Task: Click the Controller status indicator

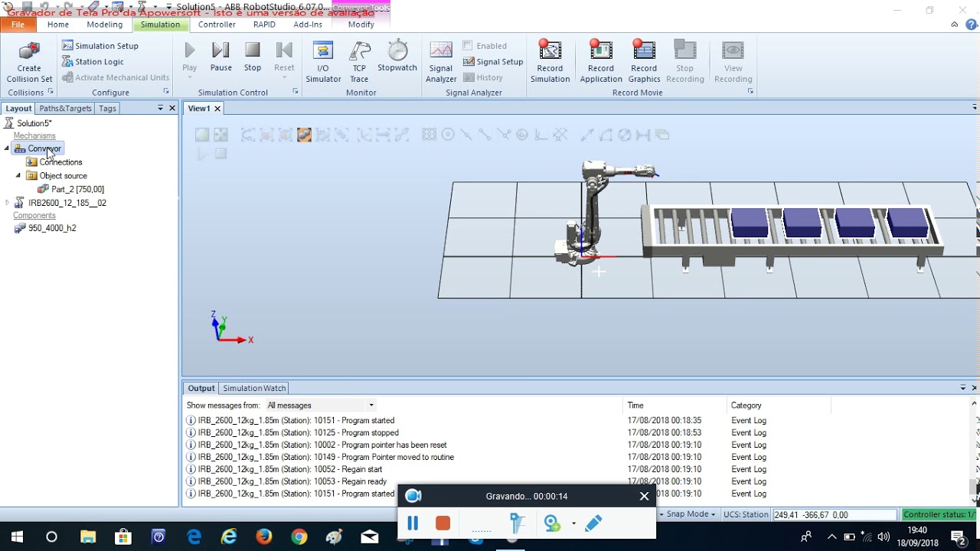Action: (x=939, y=515)
